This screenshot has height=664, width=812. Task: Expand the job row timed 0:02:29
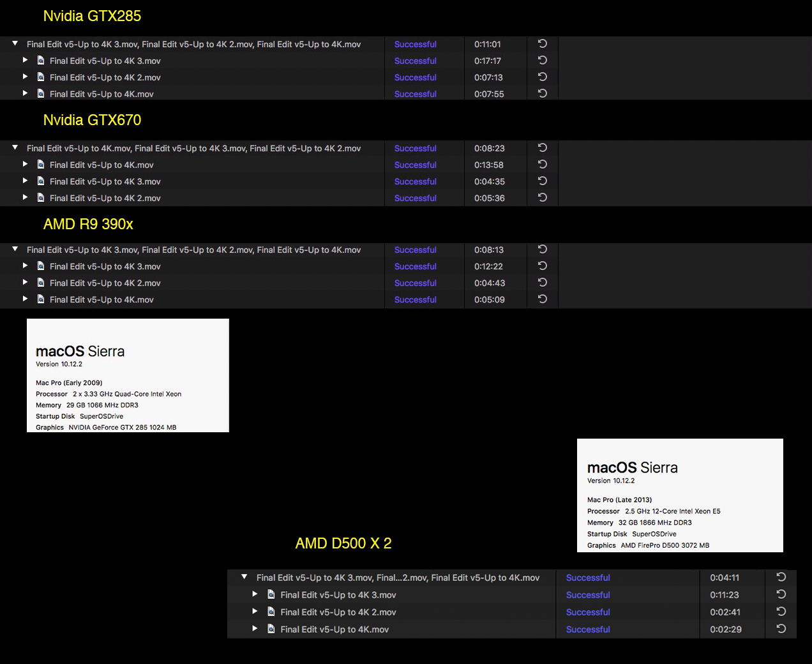click(x=255, y=628)
